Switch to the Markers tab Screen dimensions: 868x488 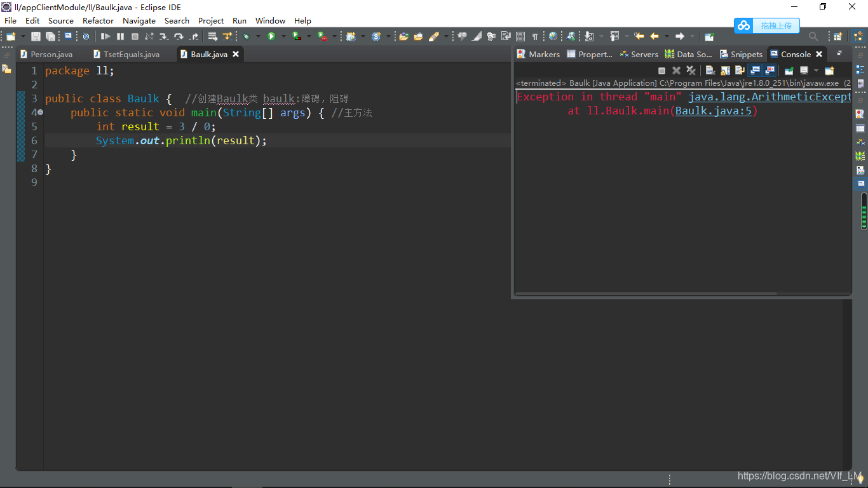pos(538,55)
